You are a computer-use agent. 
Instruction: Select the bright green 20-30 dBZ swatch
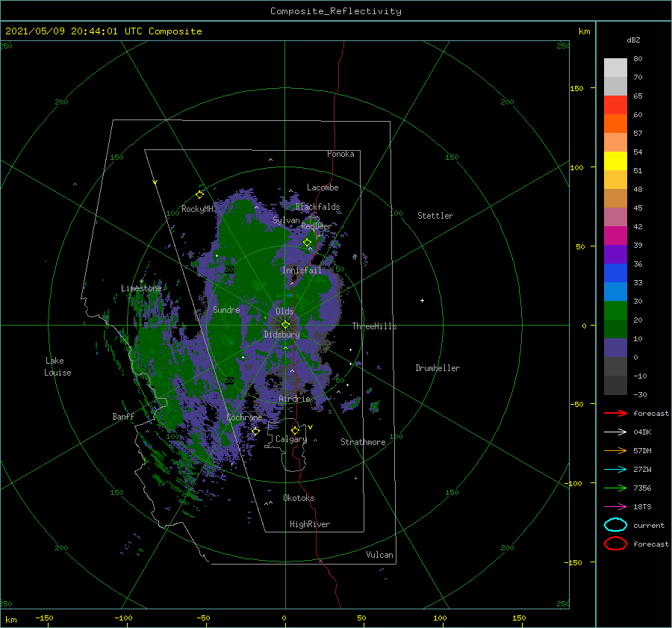[x=615, y=311]
